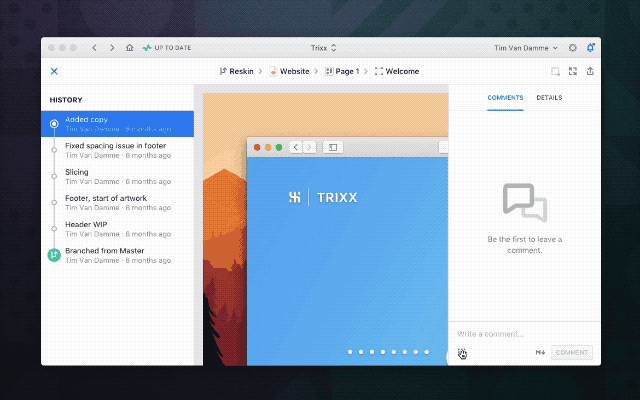Screen dimensions: 640x400
Task: Click the UP TO DATE sync status
Action: pyautogui.click(x=167, y=48)
